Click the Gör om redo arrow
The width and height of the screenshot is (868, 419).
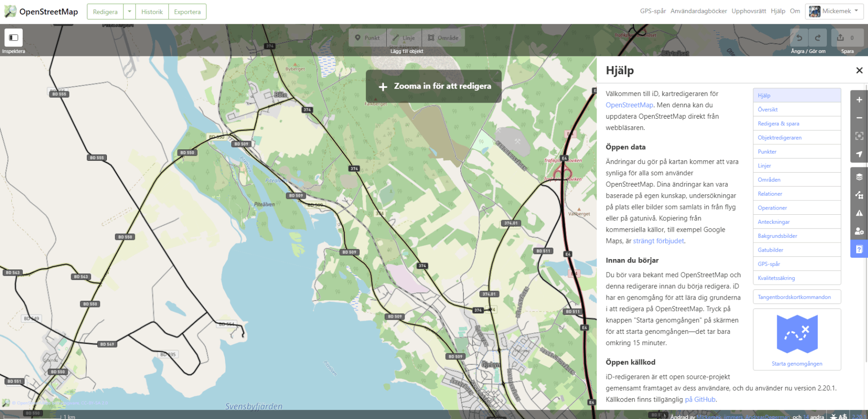(x=817, y=38)
